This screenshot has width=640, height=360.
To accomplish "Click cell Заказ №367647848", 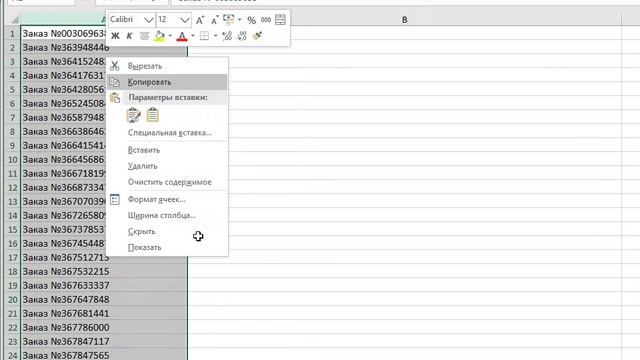I will [x=104, y=299].
